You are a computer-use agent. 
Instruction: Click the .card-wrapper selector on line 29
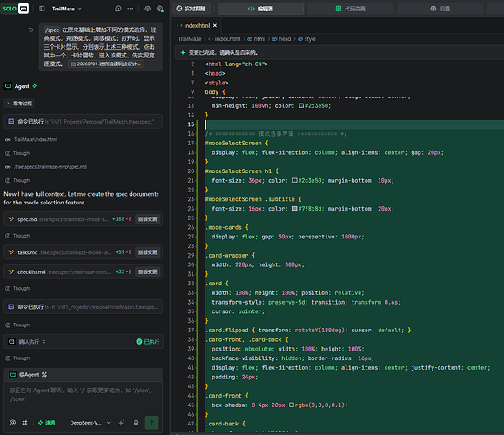[226, 256]
